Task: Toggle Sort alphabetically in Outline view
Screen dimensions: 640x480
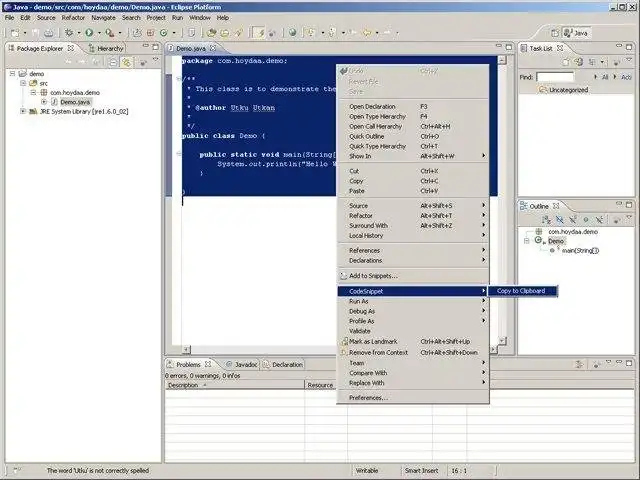Action: pyautogui.click(x=547, y=220)
